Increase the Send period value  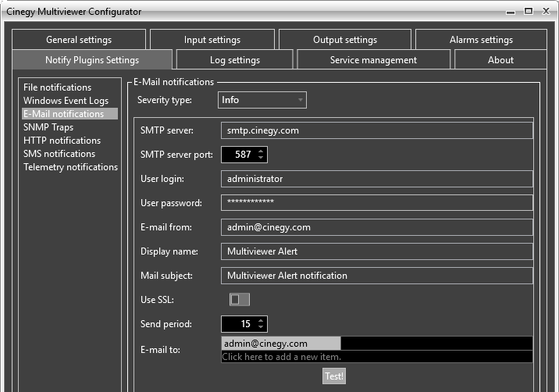pos(261,321)
